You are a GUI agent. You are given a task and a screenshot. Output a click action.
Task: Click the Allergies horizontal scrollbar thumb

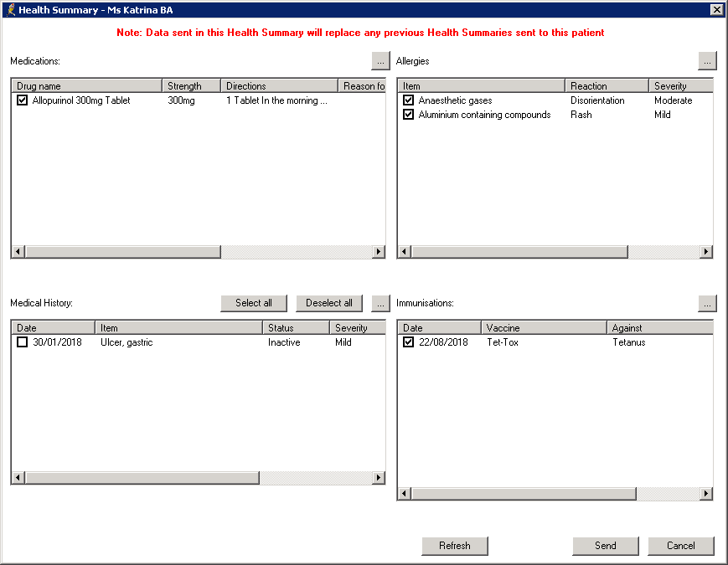(519, 252)
